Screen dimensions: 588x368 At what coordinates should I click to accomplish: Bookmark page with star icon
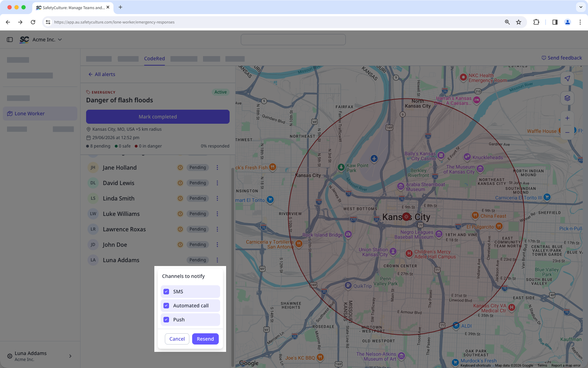[x=519, y=22]
